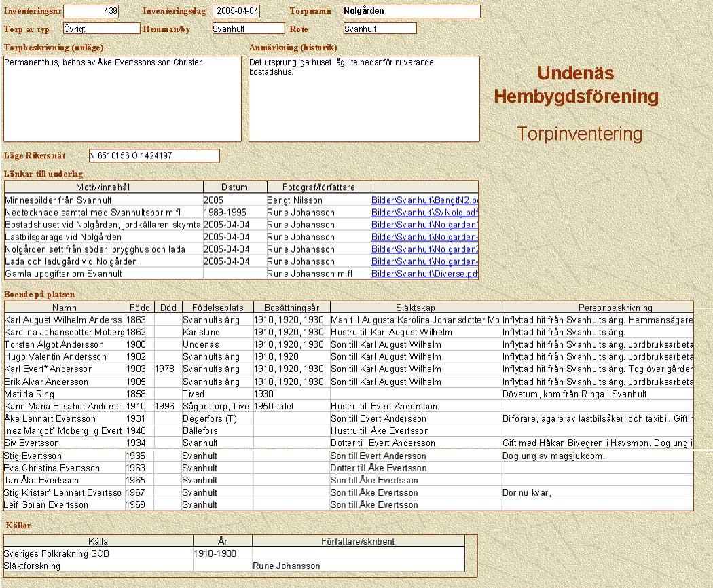The image size is (713, 588).
Task: Click the Född column header
Action: click(x=139, y=308)
